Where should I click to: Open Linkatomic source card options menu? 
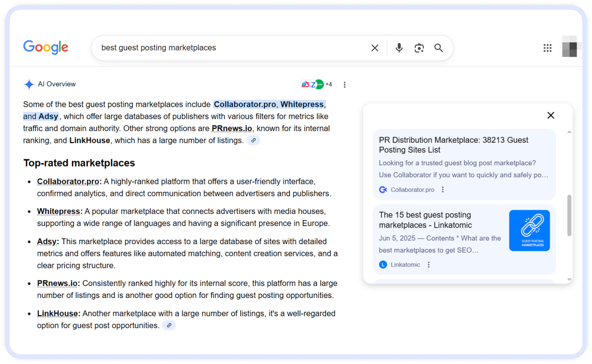click(428, 265)
